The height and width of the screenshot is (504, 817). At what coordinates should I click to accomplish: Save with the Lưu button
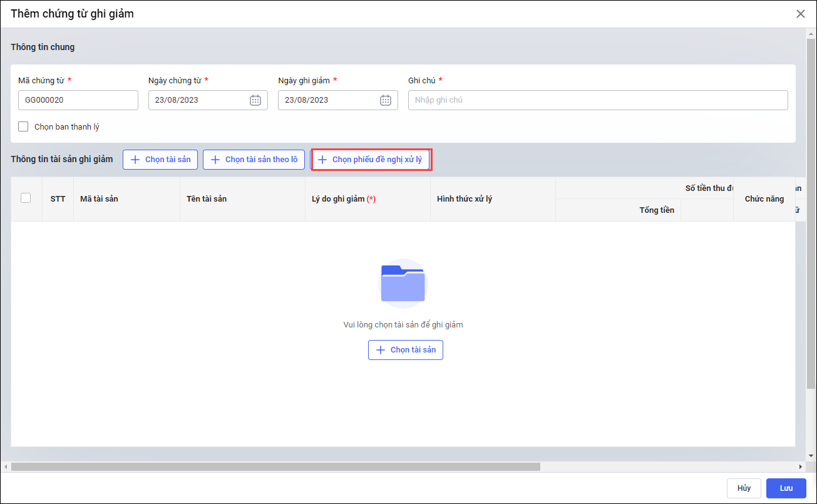click(x=786, y=488)
